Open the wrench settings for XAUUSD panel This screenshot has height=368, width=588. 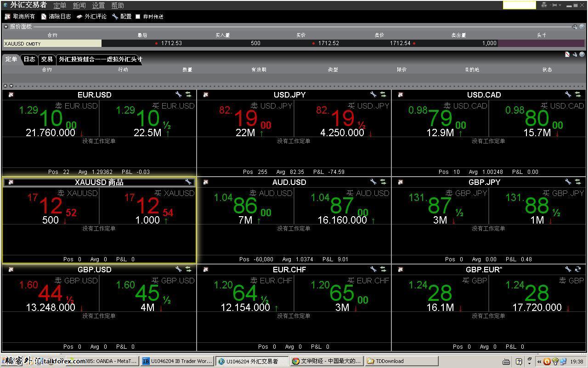[188, 182]
